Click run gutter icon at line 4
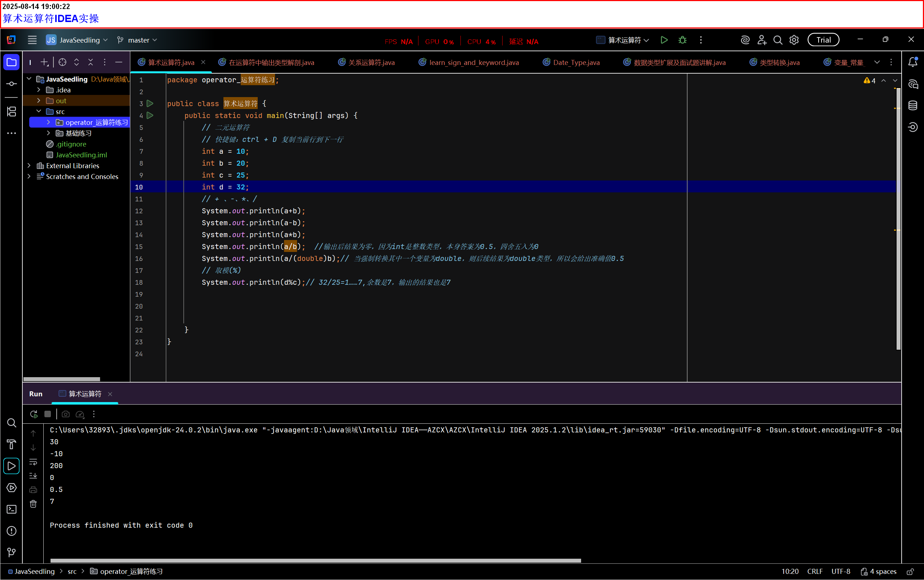 (150, 115)
